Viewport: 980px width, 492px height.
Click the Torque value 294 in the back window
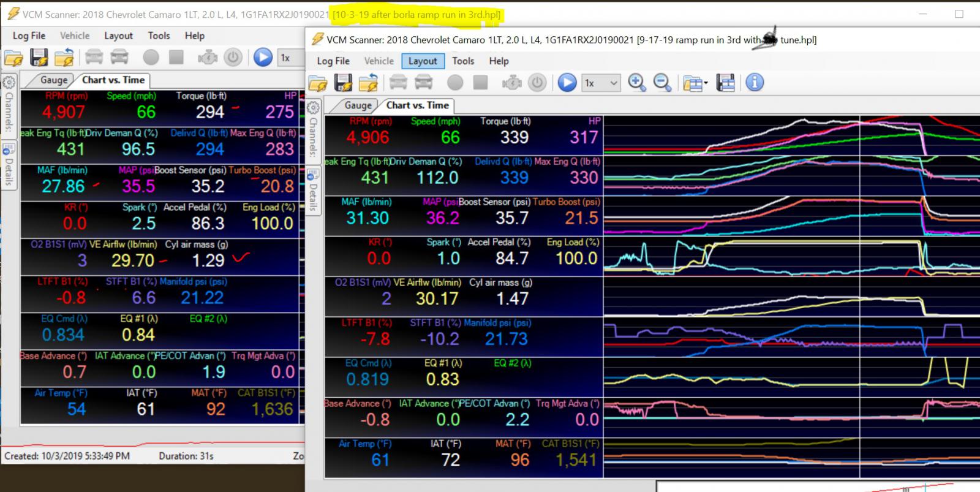210,112
